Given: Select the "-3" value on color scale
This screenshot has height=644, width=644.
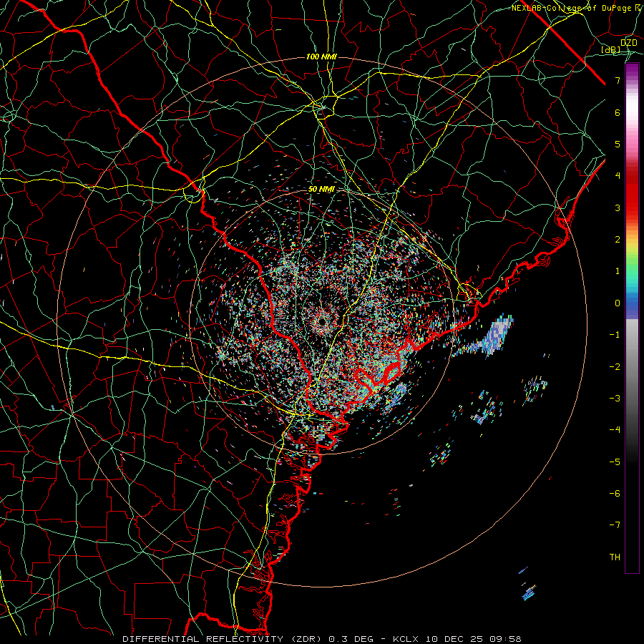Looking at the screenshot, I should pyautogui.click(x=615, y=398).
